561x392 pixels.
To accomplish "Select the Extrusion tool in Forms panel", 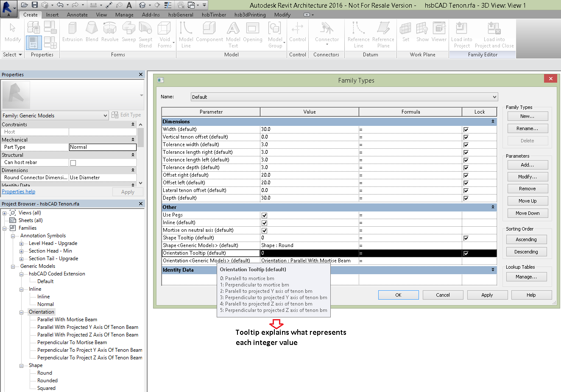I will 72,34.
